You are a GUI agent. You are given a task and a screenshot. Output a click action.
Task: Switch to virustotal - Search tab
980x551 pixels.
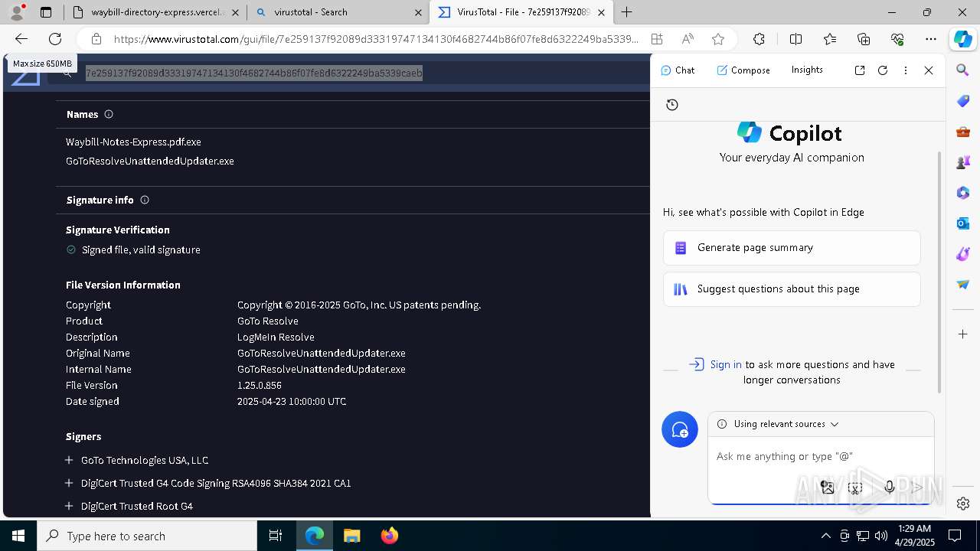[338, 12]
